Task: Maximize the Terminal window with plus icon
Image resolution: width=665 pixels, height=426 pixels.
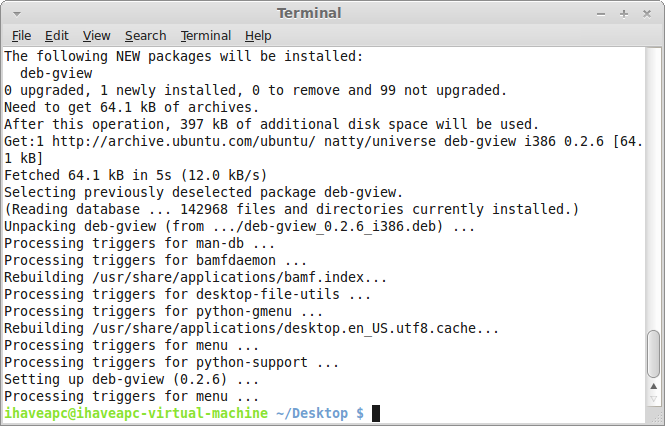Action: click(623, 14)
